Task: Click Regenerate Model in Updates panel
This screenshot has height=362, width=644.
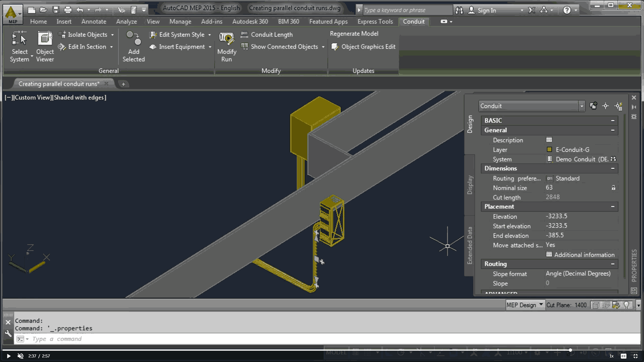Action: 354,34
